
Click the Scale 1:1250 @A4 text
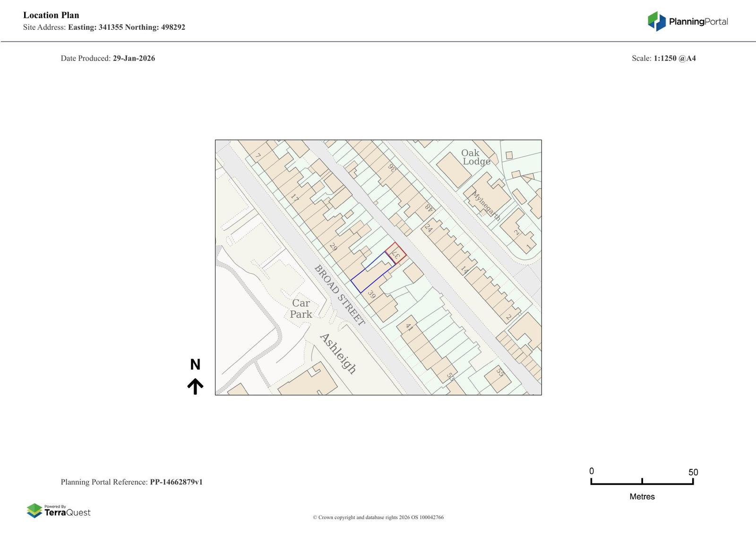[663, 58]
